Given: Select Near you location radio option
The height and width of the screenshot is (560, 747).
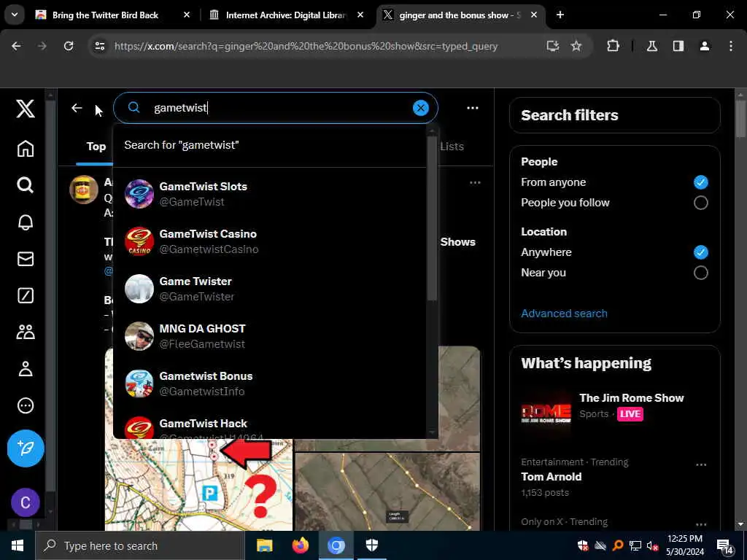Looking at the screenshot, I should coord(700,273).
